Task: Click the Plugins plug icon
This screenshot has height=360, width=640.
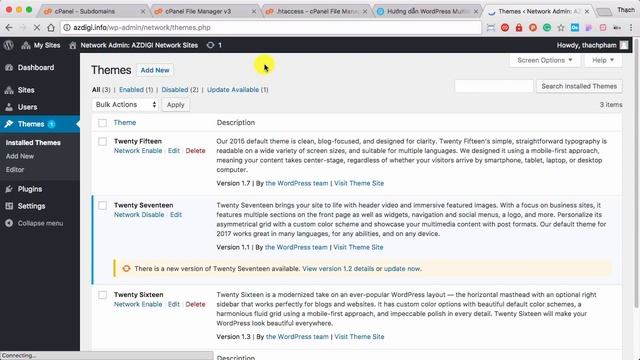Action: click(x=9, y=189)
